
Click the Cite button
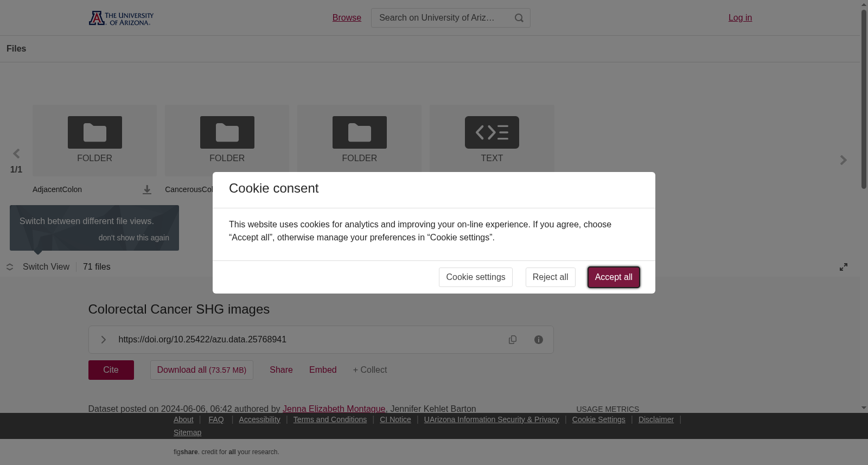click(x=111, y=370)
